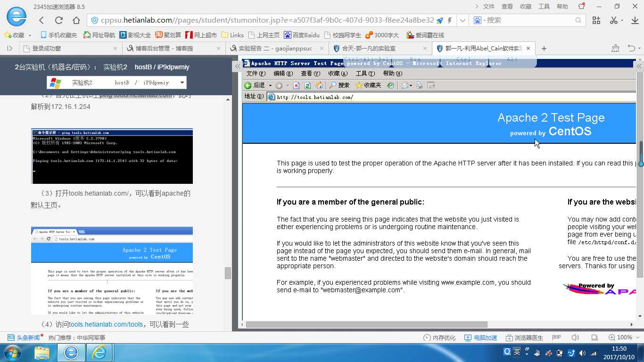The image size is (644, 362).
Task: Go back with the browser back arrow
Action: point(41,20)
